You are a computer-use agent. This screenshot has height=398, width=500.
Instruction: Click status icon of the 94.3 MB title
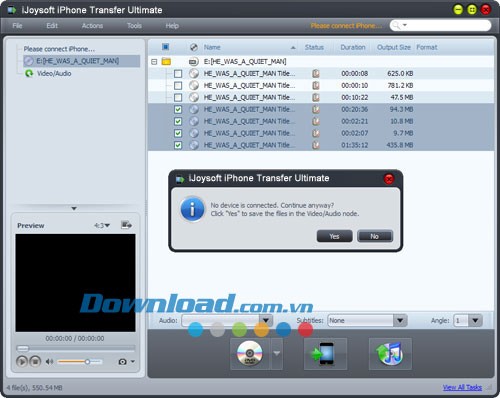click(x=316, y=109)
